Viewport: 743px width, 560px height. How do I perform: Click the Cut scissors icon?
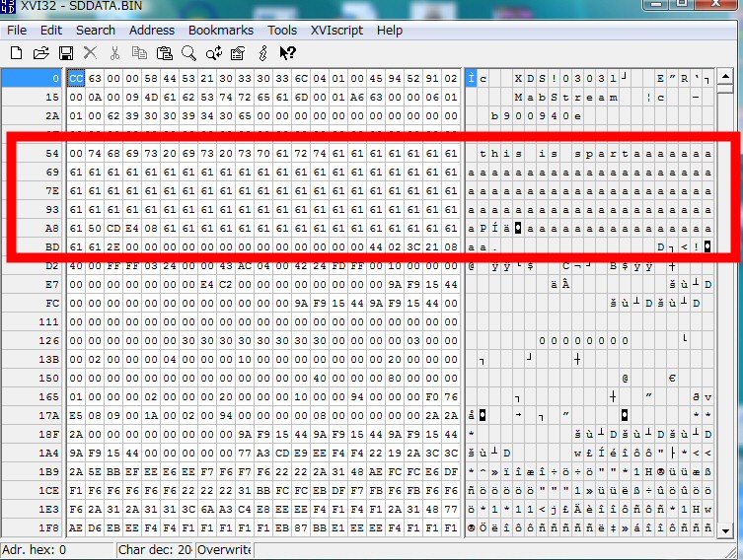[114, 52]
